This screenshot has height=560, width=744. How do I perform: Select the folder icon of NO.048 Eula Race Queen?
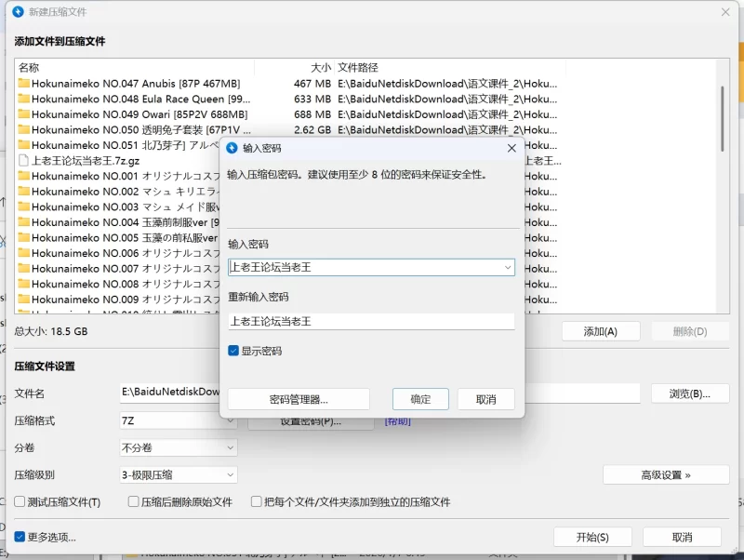pyautogui.click(x=24, y=99)
